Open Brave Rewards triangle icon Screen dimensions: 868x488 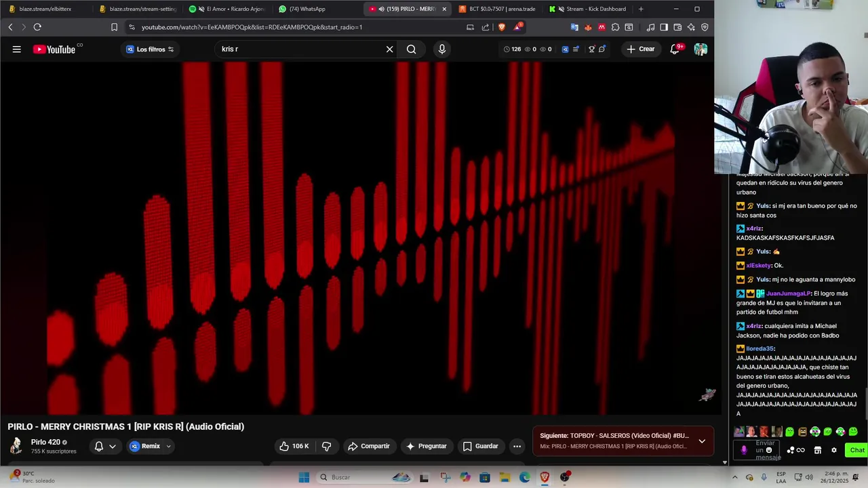(x=518, y=27)
